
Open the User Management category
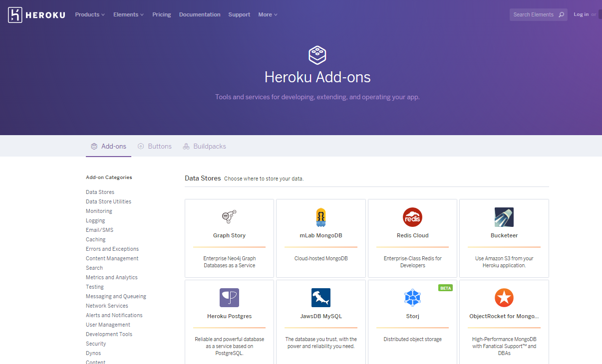point(108,325)
